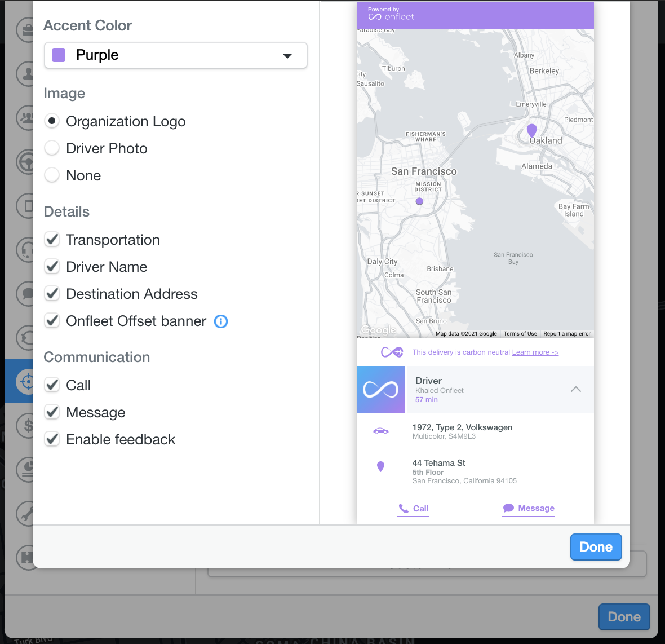665x644 pixels.
Task: Click the '44 Tehama St' address text
Action: [438, 463]
